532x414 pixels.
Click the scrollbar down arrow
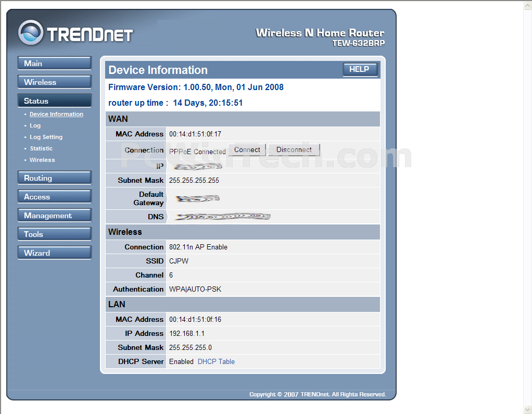pyautogui.click(x=528, y=409)
